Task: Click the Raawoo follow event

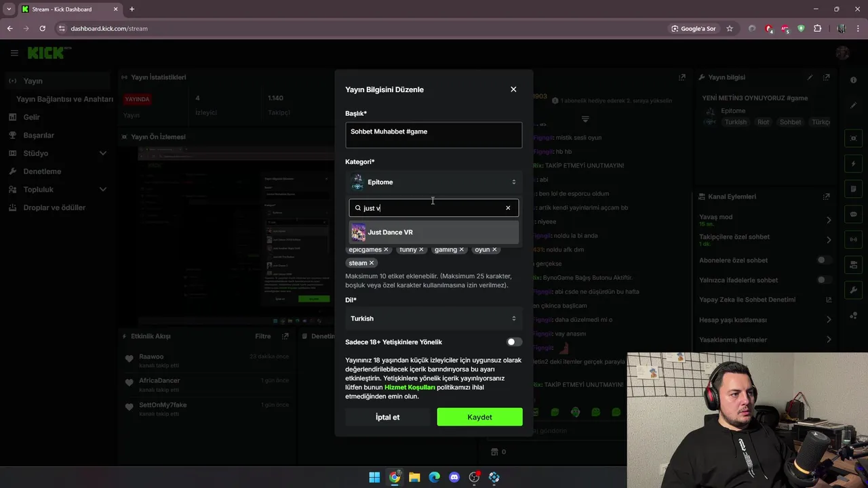Action: pyautogui.click(x=208, y=361)
